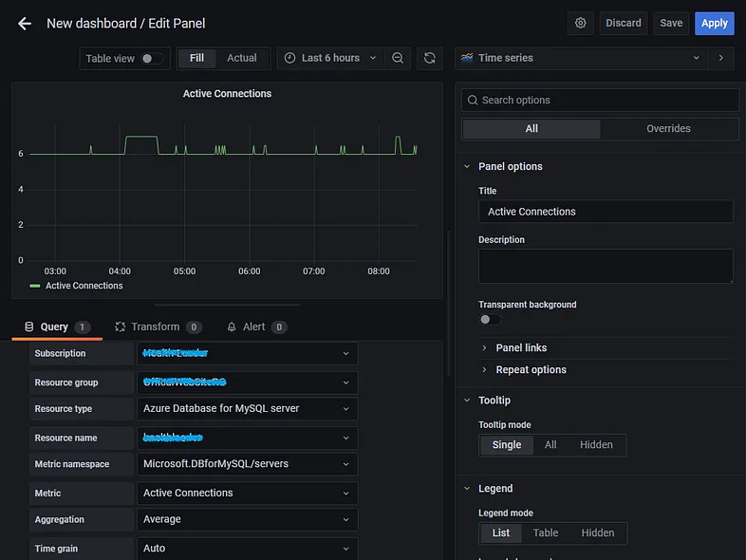Set Legend mode to Table
746x560 pixels.
point(545,532)
